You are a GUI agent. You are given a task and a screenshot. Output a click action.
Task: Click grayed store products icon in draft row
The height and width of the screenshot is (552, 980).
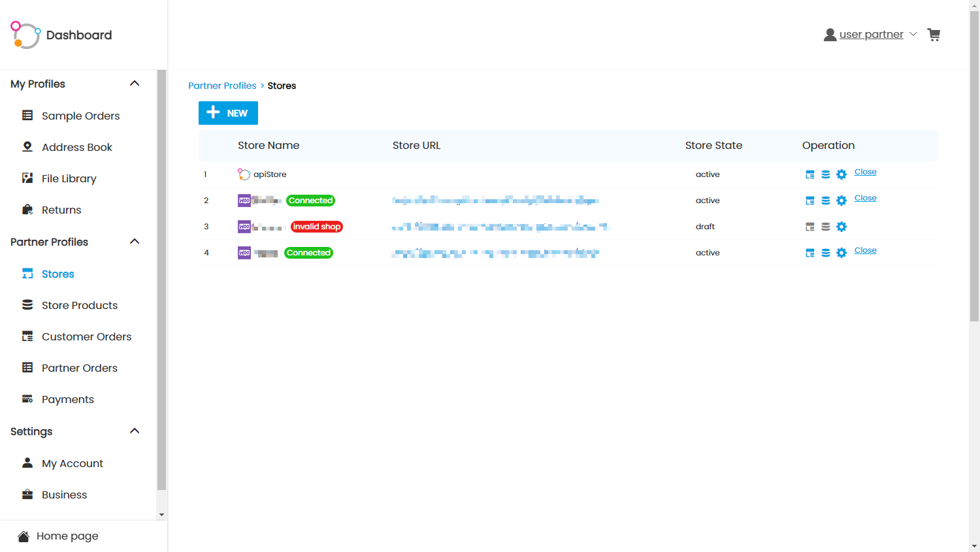coord(826,227)
